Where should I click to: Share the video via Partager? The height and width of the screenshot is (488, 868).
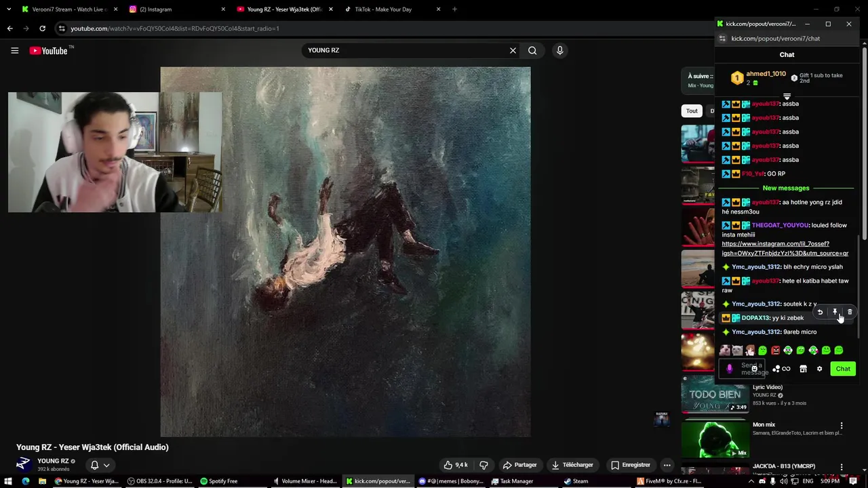click(x=520, y=465)
